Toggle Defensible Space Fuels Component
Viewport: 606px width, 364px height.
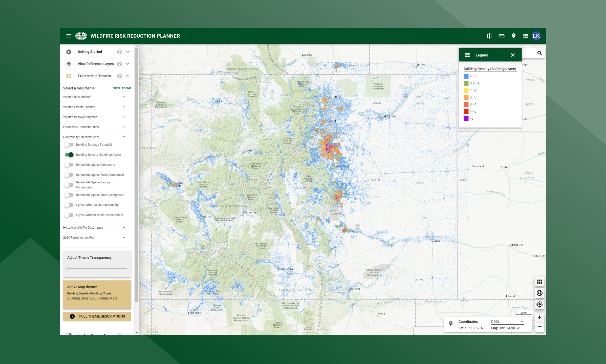click(x=69, y=175)
